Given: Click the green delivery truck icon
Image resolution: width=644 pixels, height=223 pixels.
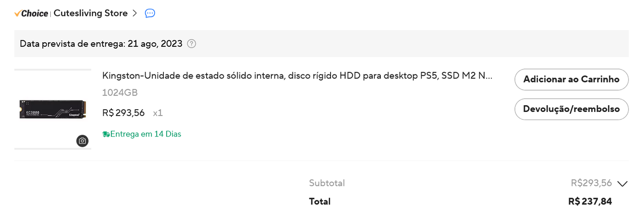Looking at the screenshot, I should click(106, 134).
